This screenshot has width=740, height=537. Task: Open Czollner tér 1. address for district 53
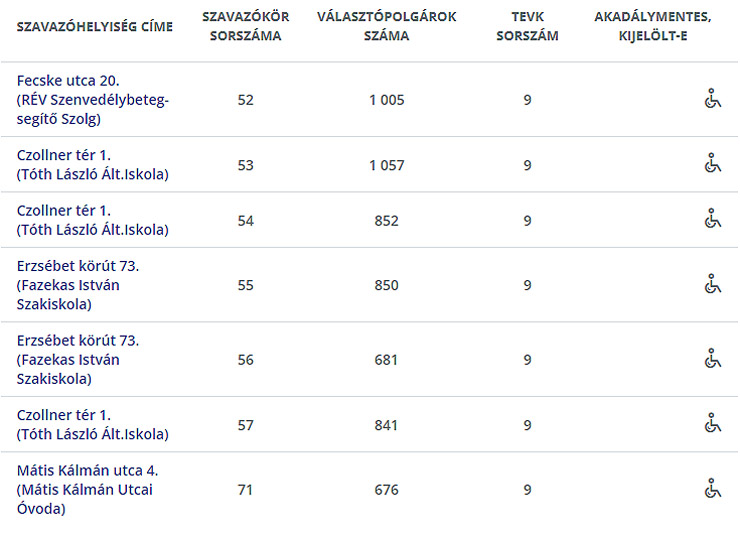point(64,155)
